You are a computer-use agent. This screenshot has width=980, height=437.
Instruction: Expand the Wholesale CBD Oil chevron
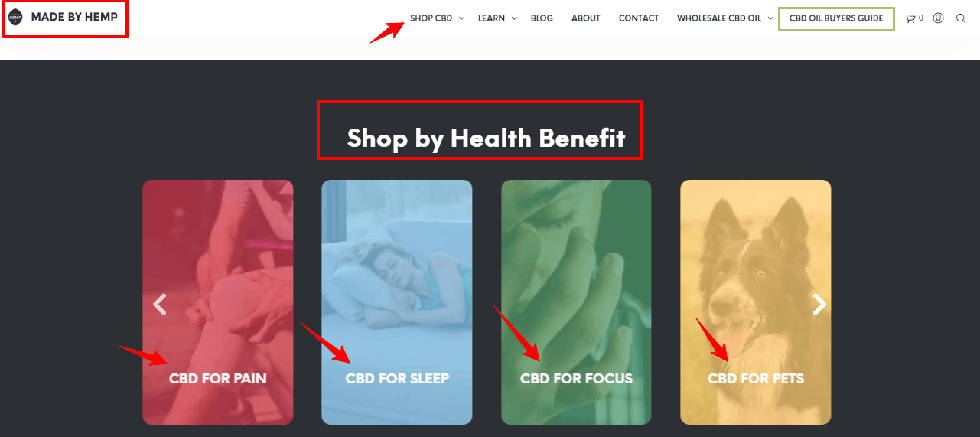click(770, 18)
